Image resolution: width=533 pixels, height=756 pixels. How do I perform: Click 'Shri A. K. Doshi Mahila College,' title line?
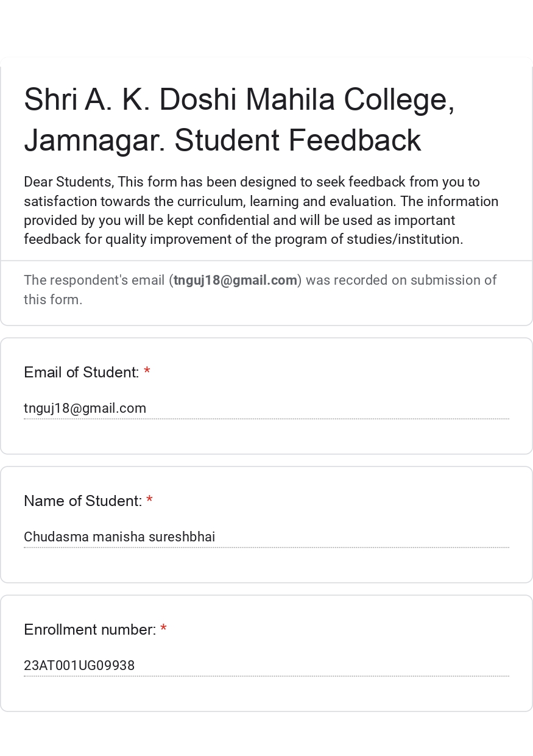pyautogui.click(x=239, y=99)
